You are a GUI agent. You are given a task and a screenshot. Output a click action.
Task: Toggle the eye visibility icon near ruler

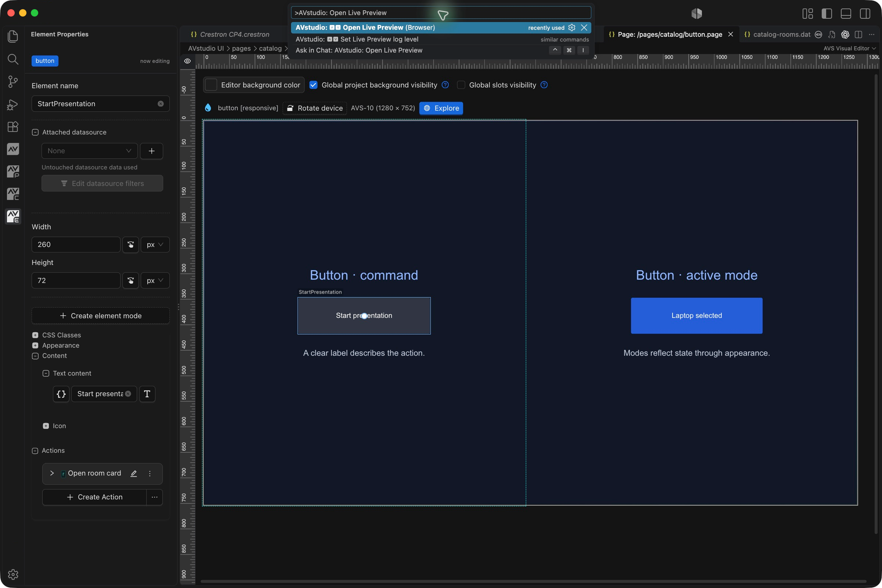[x=187, y=61]
